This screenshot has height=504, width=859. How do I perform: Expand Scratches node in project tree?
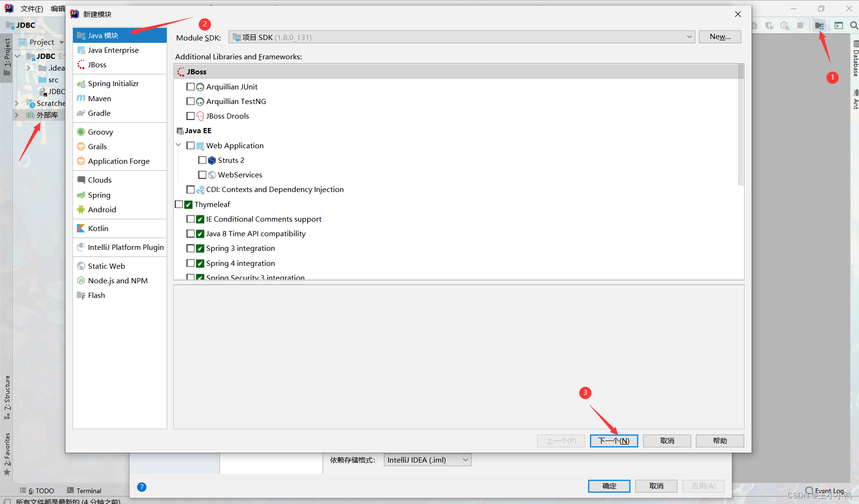point(16,103)
